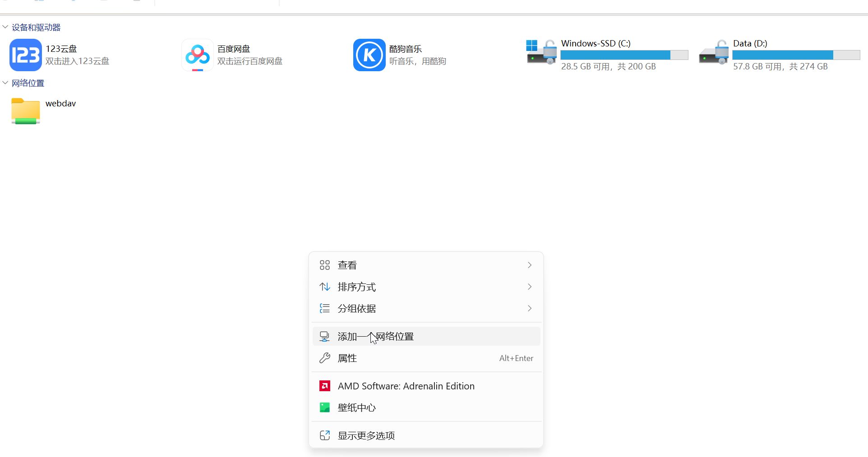Click the AMD Software red logo icon
The width and height of the screenshot is (868, 457).
point(325,386)
